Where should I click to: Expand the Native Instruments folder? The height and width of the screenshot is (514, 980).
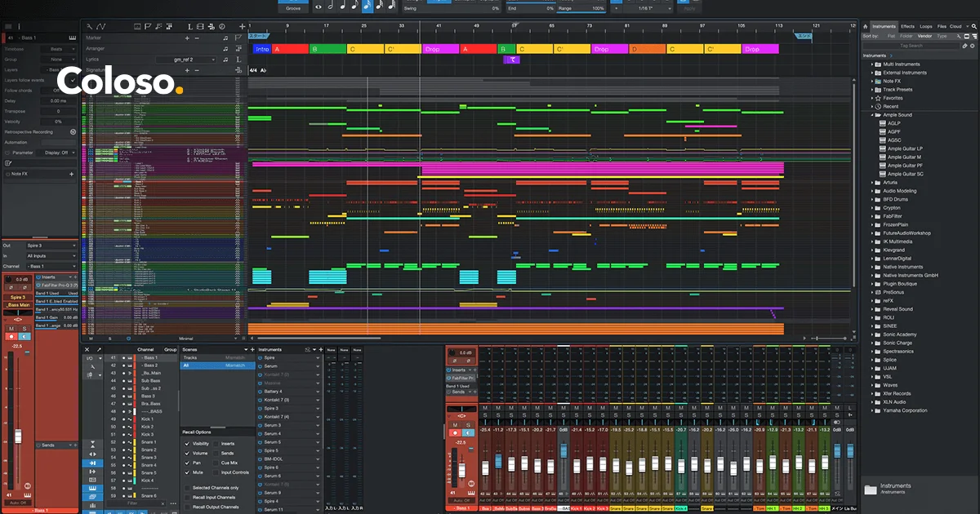[x=871, y=267]
